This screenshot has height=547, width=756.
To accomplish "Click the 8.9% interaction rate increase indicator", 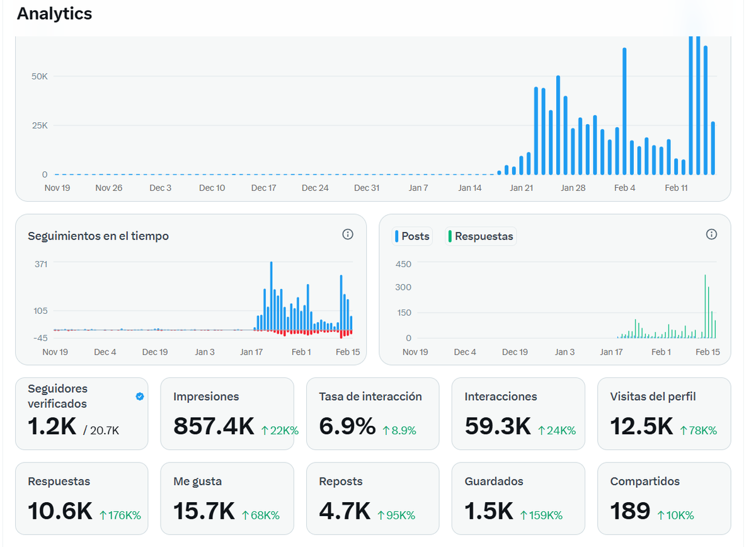I will click(399, 430).
